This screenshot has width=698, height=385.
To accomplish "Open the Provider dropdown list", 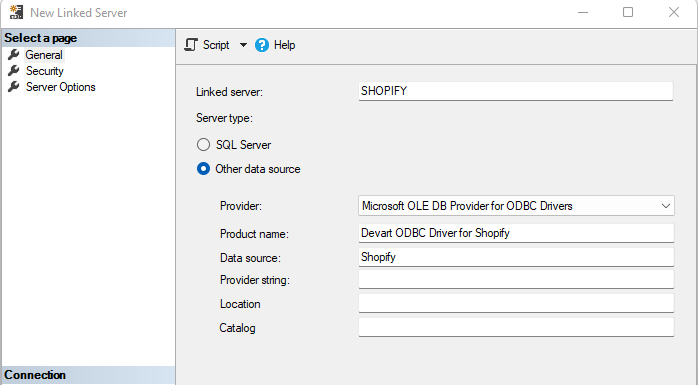I will coord(516,206).
